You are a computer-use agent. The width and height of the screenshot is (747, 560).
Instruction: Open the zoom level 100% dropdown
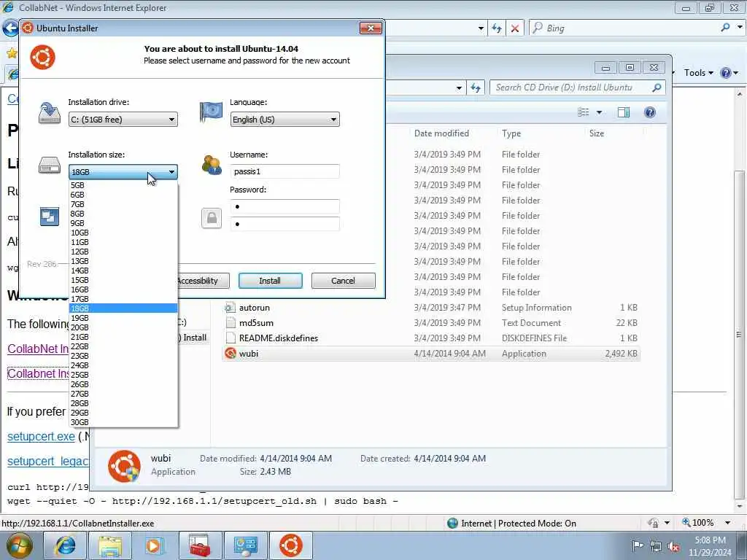[x=727, y=523]
